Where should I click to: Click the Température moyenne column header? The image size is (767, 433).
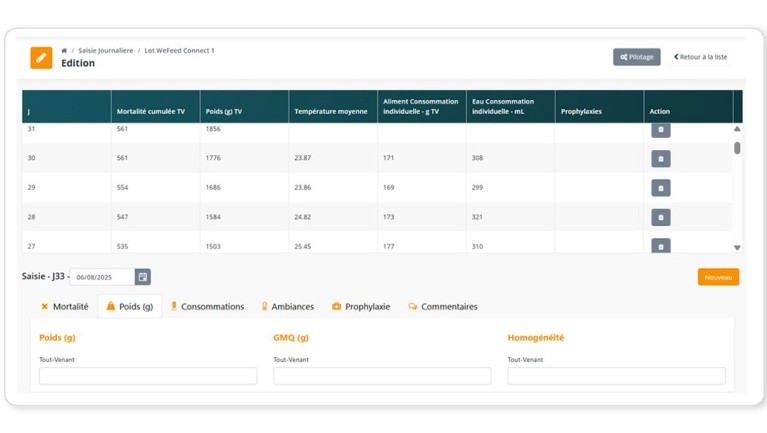[333, 106]
